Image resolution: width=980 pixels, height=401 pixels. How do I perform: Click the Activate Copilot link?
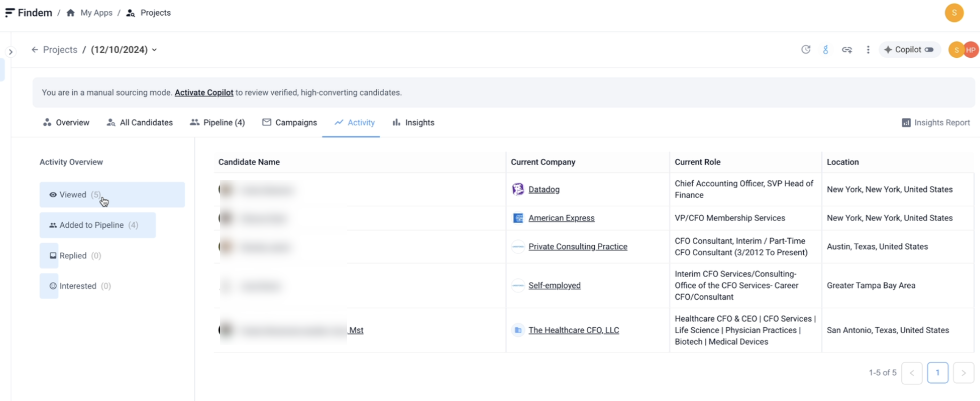coord(203,93)
